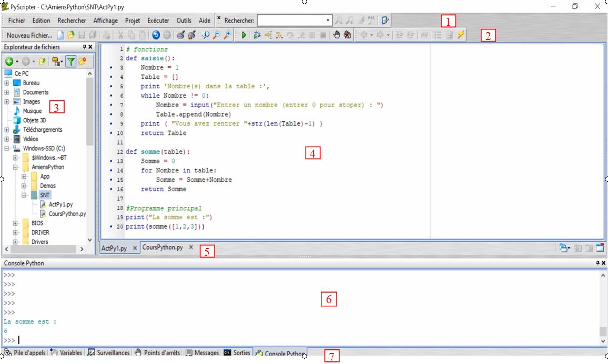This screenshot has width=608, height=364.
Task: Click the blue undo circular arrow icon
Action: tap(156, 35)
